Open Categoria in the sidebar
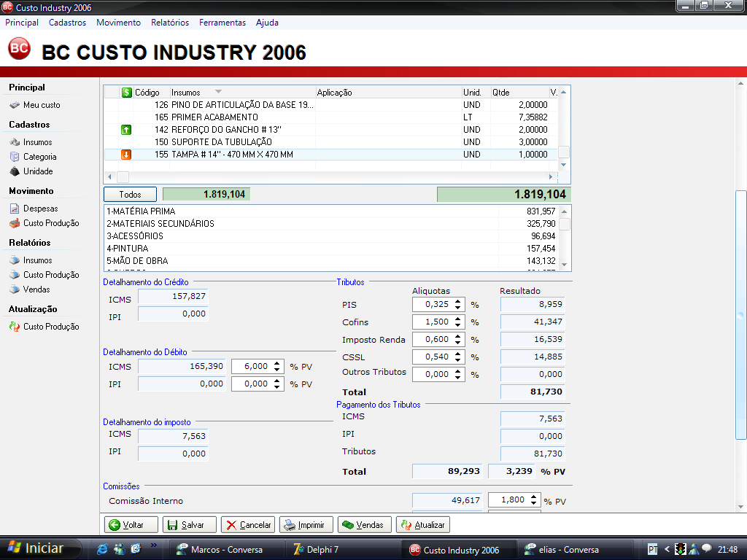Screen dimensions: 747x560 39,157
